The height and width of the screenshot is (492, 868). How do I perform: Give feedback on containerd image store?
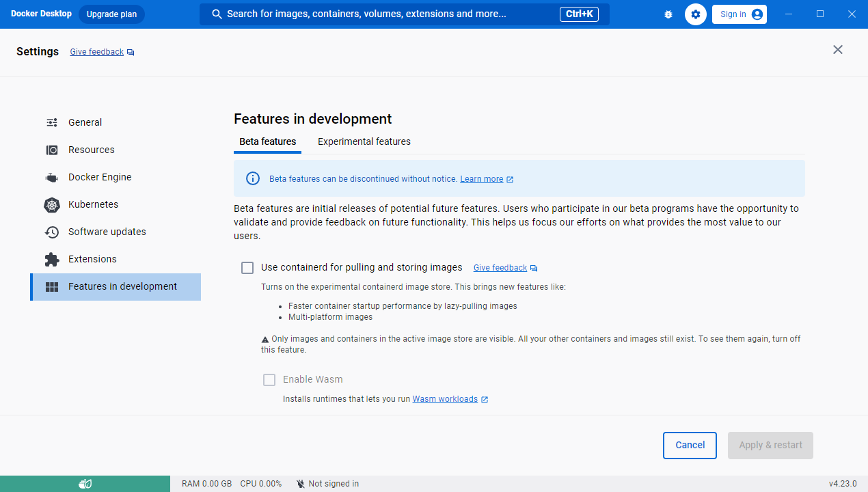point(500,267)
